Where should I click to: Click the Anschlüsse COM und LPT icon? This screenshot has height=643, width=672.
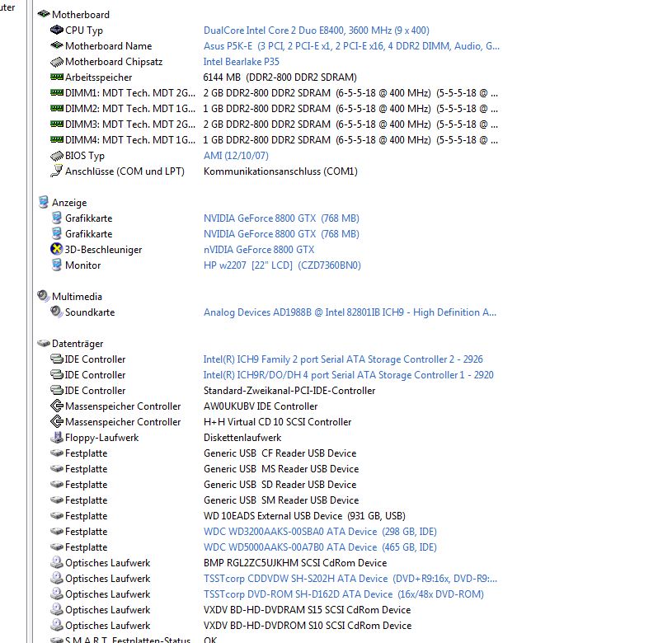57,171
